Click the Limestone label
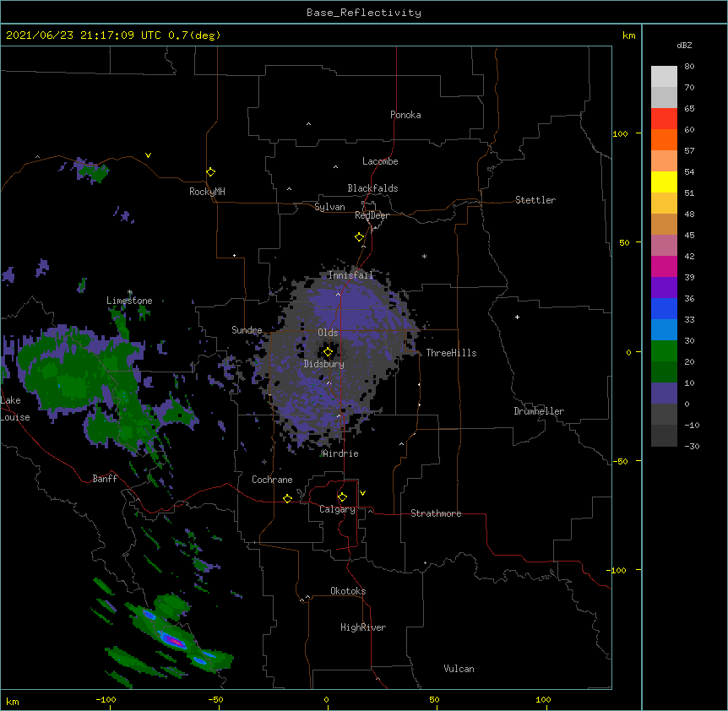 coord(129,301)
